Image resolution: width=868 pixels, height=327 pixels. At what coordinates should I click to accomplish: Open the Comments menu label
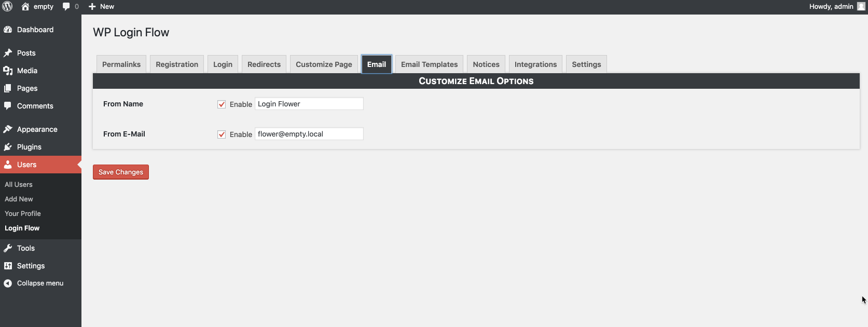point(35,106)
